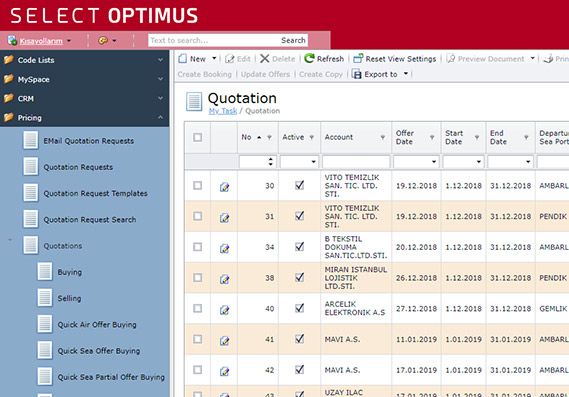Open Quotation Requests document icon

click(30, 167)
